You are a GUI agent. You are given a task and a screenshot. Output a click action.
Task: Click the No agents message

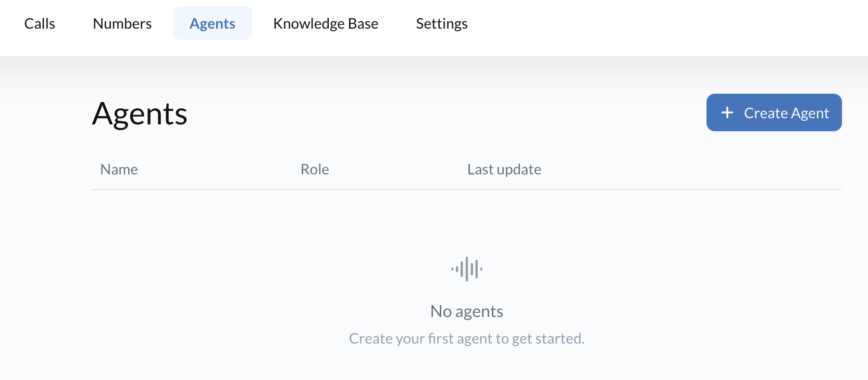click(x=466, y=311)
